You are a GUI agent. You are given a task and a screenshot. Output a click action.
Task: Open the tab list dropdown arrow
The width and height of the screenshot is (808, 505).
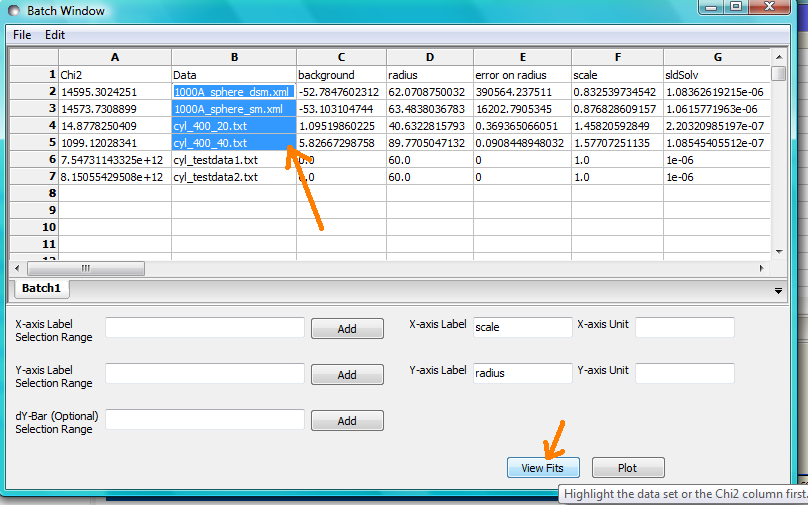click(778, 290)
